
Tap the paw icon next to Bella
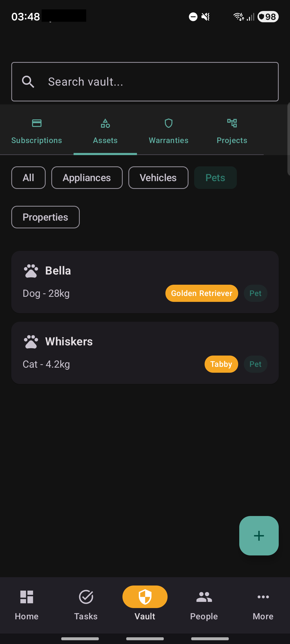pos(31,271)
